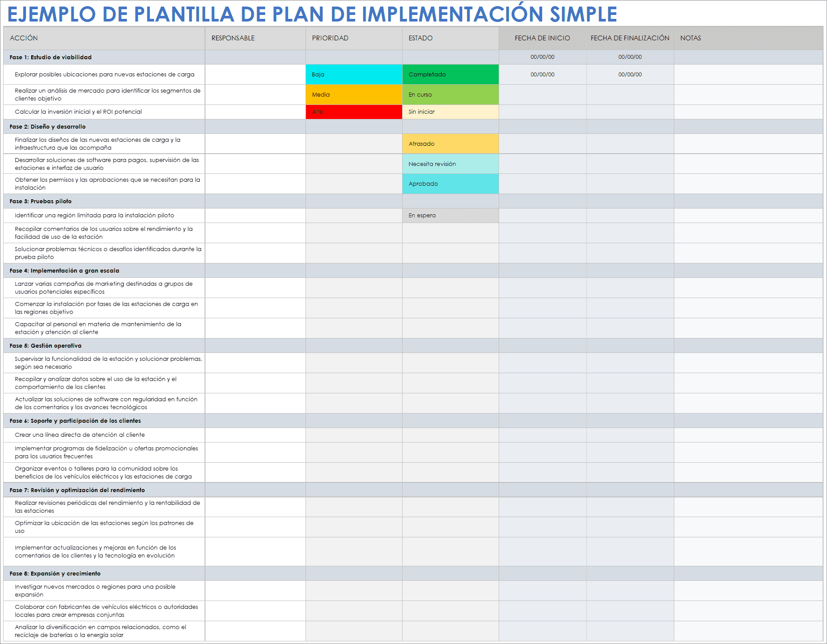The width and height of the screenshot is (827, 644).
Task: Select the Completado status cell
Action: point(450,75)
